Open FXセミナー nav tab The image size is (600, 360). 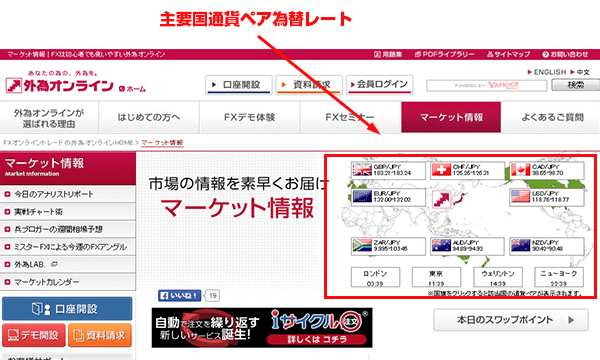pos(350,118)
